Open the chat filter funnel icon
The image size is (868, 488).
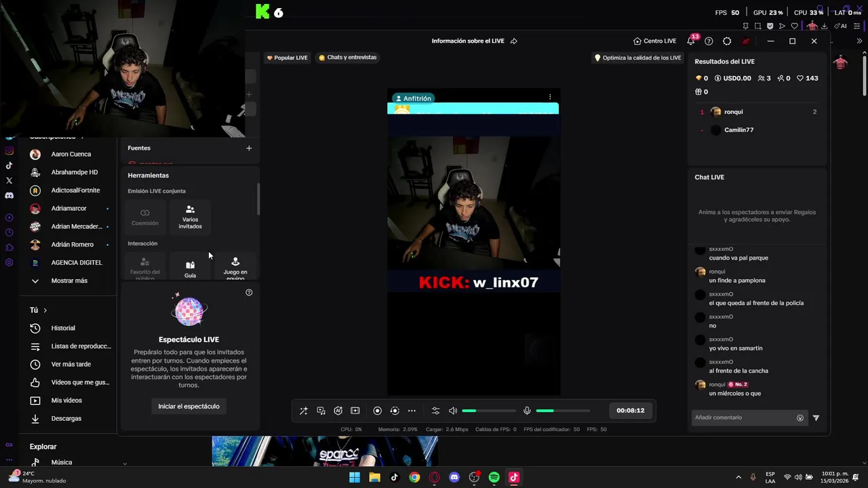816,418
